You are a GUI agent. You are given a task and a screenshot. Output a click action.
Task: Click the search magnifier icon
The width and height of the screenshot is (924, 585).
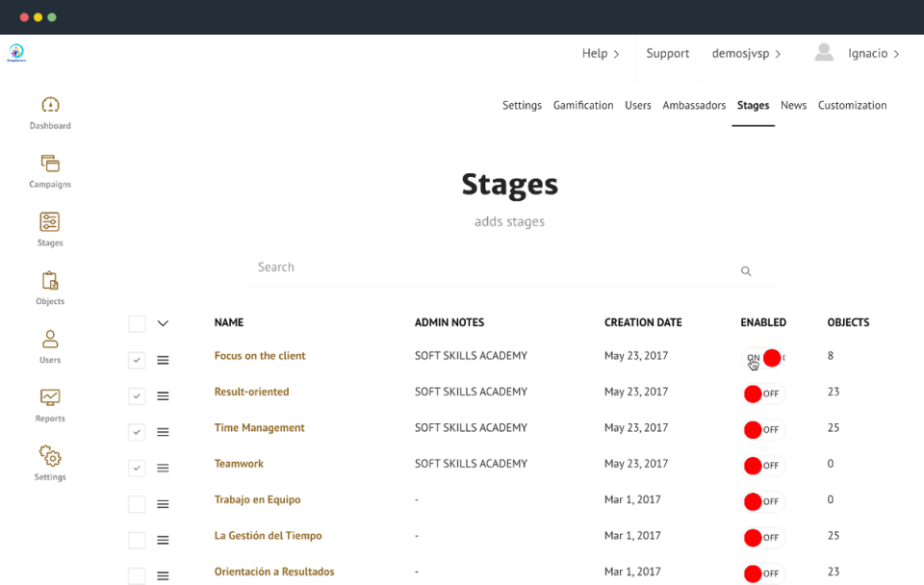746,271
